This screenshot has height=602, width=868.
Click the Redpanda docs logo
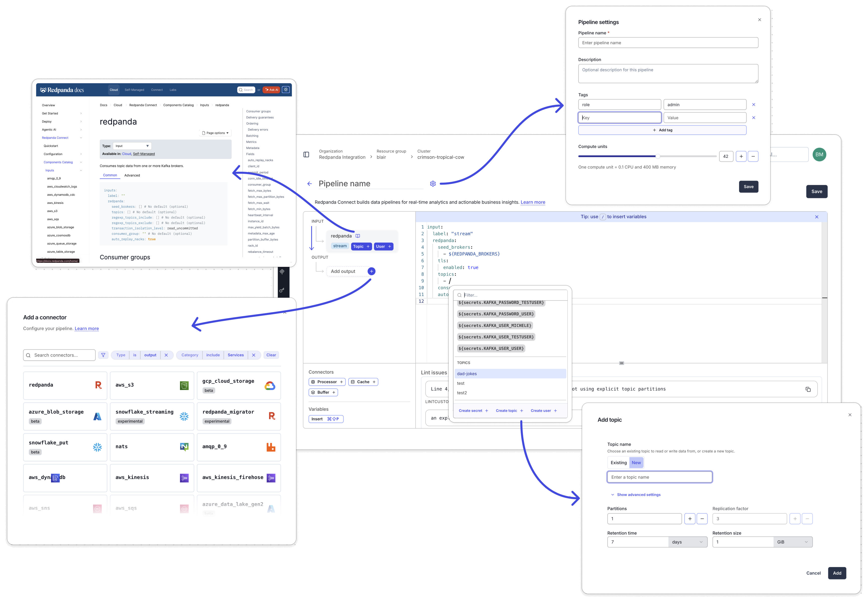[x=61, y=90]
